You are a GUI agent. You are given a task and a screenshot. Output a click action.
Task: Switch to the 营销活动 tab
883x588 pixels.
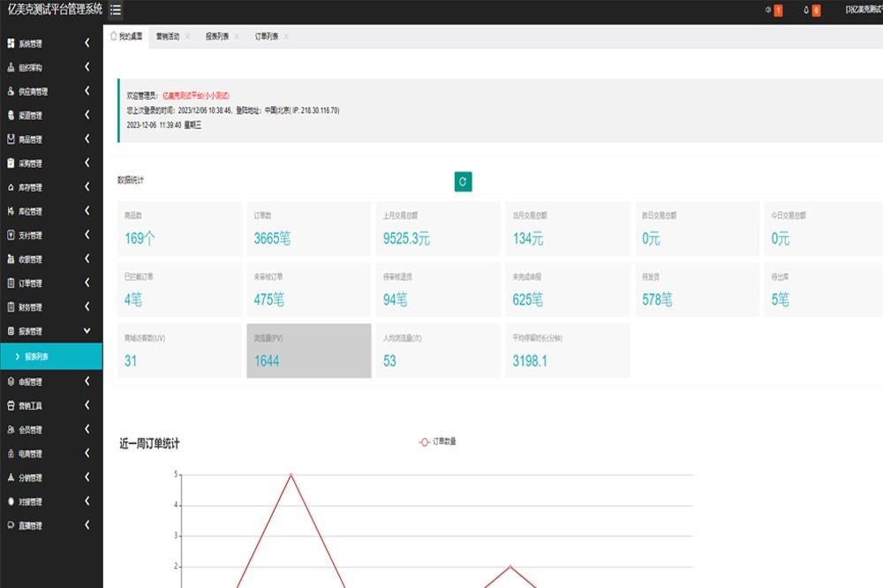(x=168, y=37)
